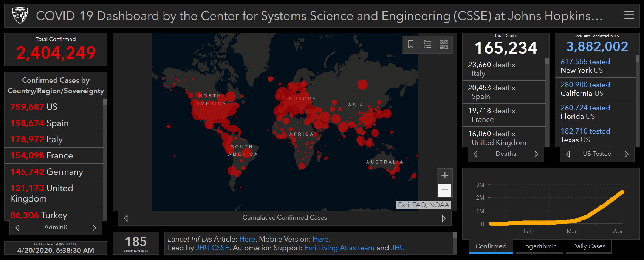Switch chart to Confirmed tab
This screenshot has width=644, height=260.
tap(491, 246)
